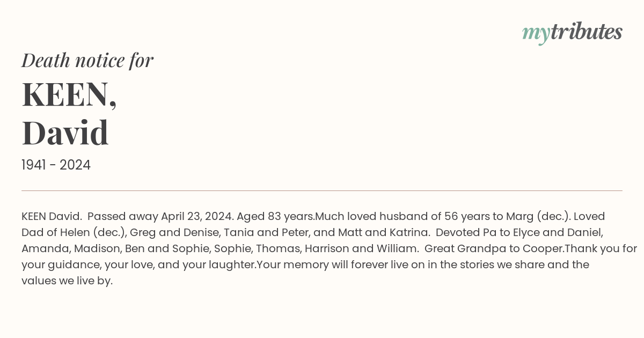Click "values we live by." closing line
The width and height of the screenshot is (644, 338).
click(x=67, y=281)
